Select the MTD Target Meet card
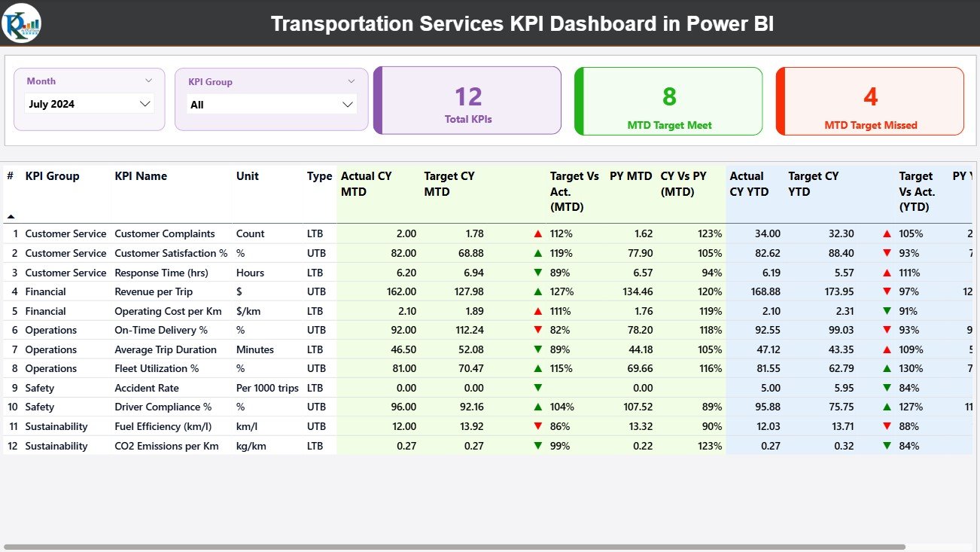Viewport: 980px width, 552px height. (x=668, y=102)
